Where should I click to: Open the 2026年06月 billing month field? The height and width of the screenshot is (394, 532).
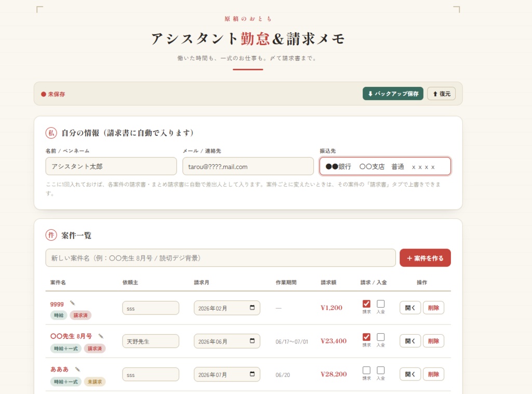point(227,341)
